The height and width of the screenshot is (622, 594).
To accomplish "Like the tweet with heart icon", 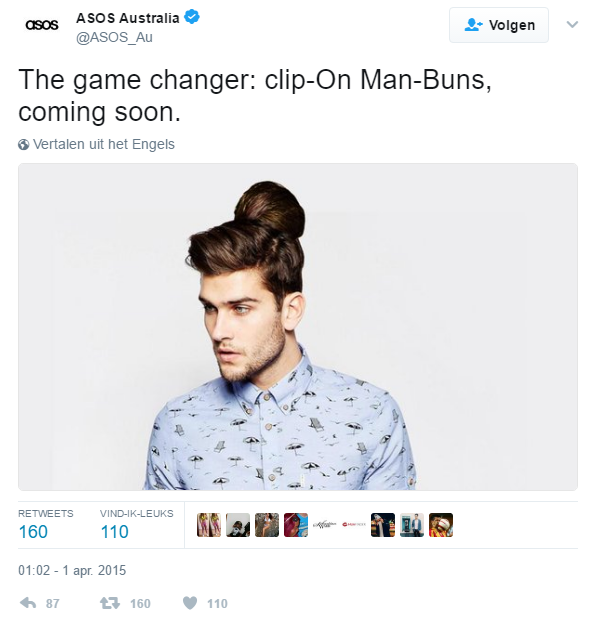I will 190,603.
